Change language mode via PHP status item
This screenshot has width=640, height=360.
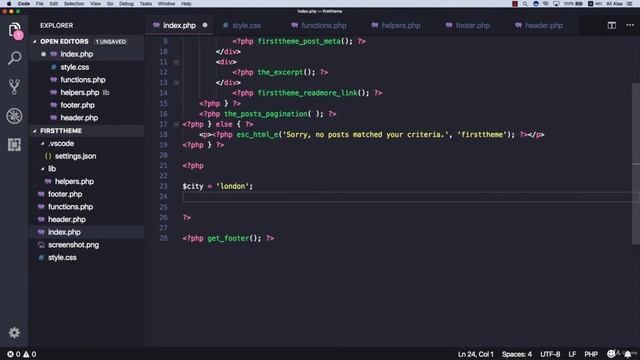coord(591,354)
